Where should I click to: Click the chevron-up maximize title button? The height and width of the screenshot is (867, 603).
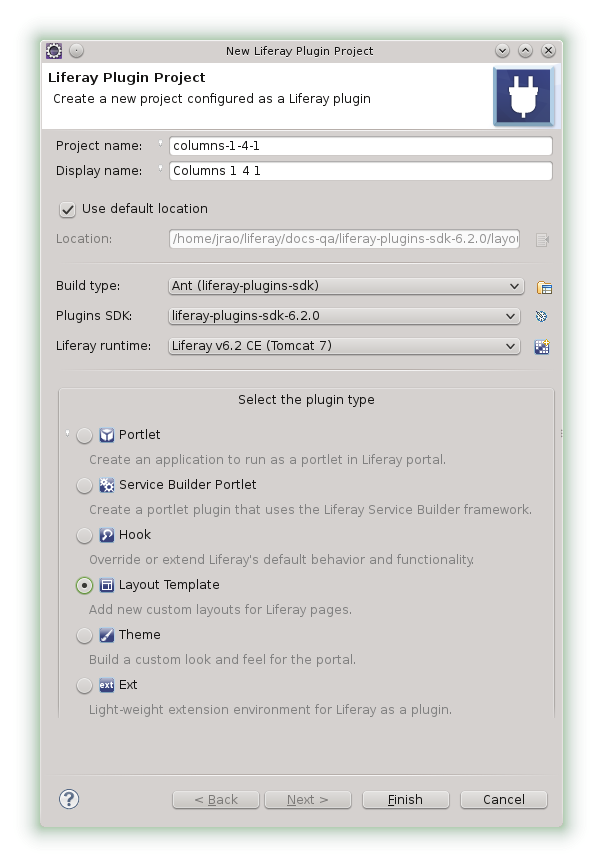pos(525,51)
